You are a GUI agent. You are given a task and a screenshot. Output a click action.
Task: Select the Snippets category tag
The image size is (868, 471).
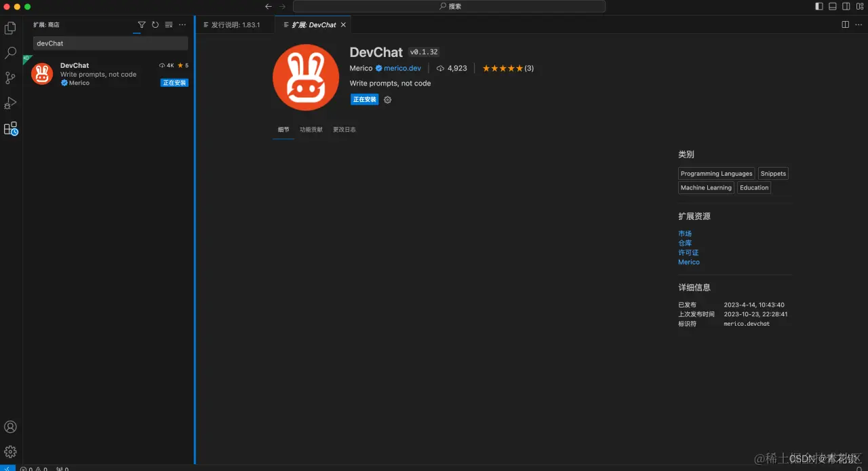pyautogui.click(x=773, y=174)
